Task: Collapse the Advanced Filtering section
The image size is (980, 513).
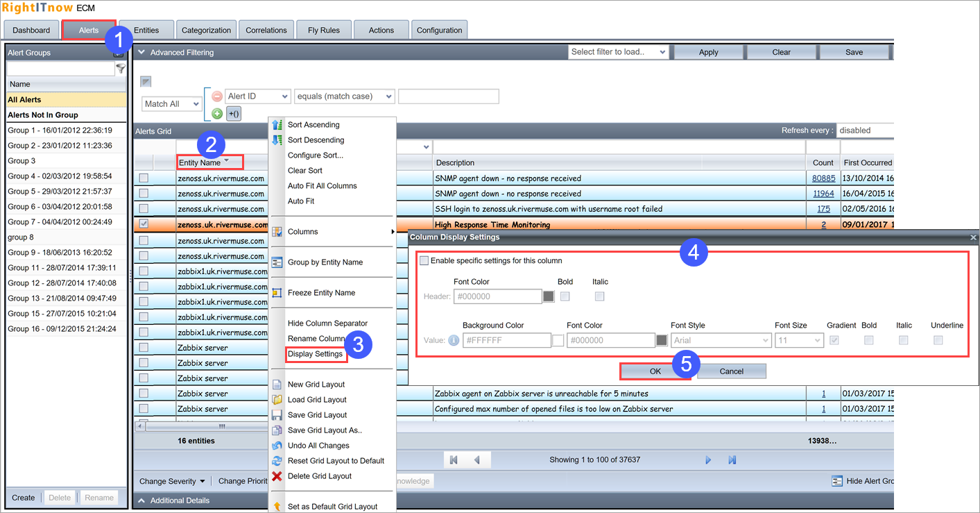Action: click(141, 52)
